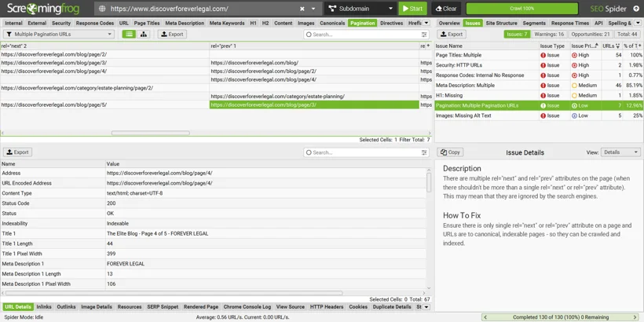Open the Segments tab
The width and height of the screenshot is (644, 322).
tap(534, 23)
